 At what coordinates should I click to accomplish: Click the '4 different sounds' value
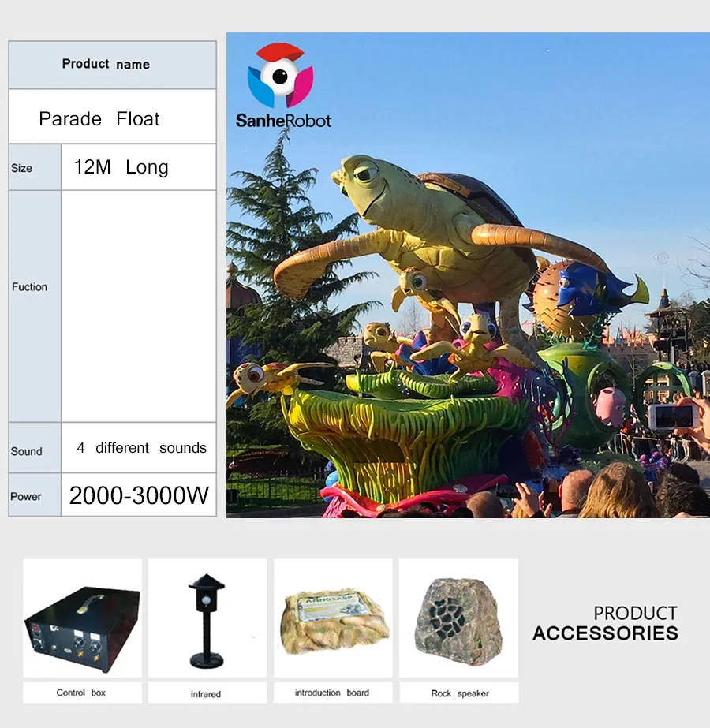click(142, 447)
